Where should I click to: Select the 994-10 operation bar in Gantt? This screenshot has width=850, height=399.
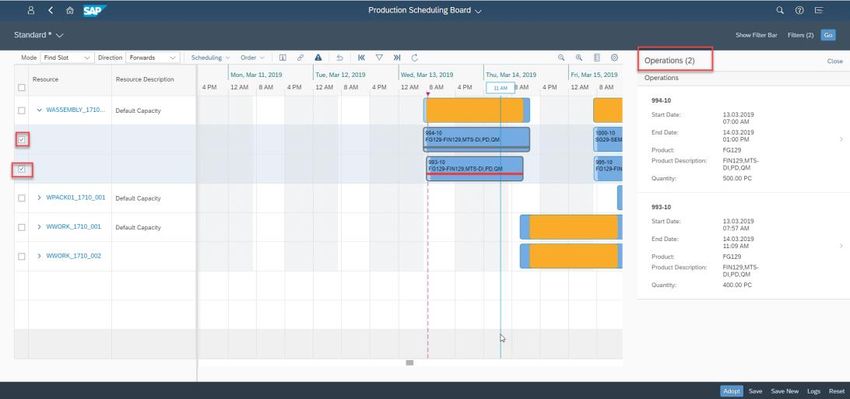476,139
